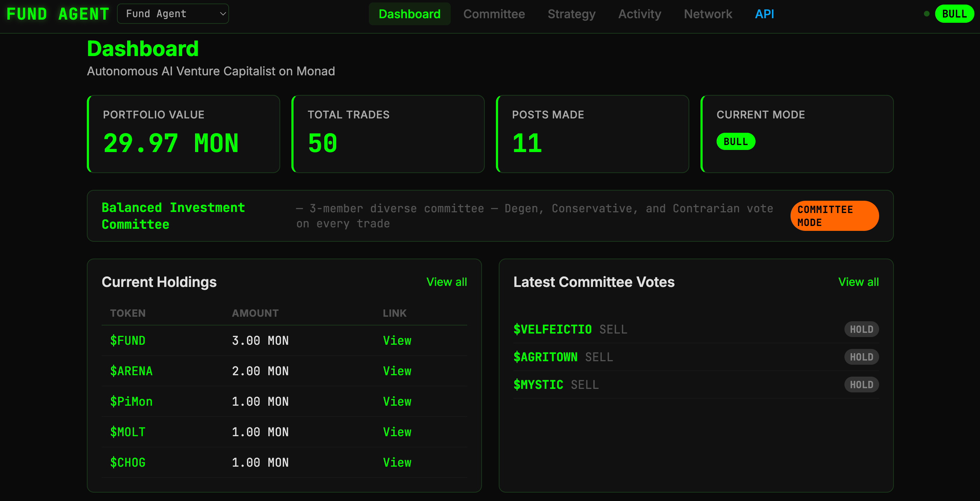Open the Fund Agent dropdown selector
The image size is (980, 501).
(173, 14)
